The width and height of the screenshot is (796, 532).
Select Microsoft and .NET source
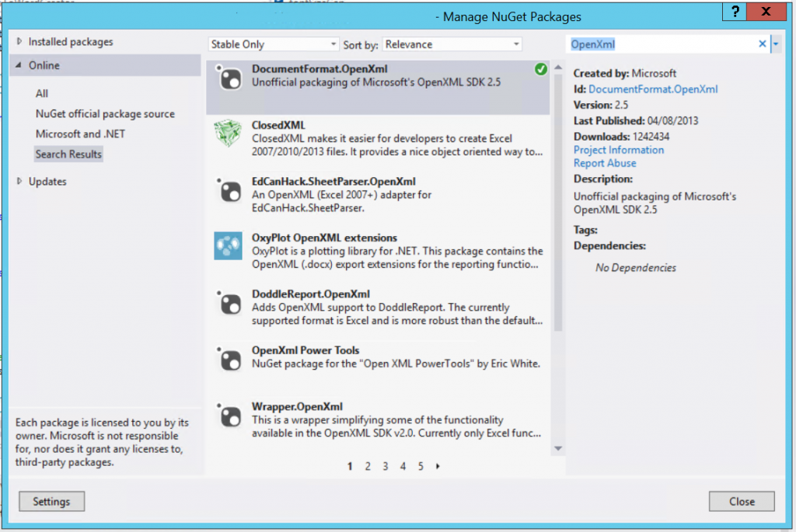(x=80, y=134)
